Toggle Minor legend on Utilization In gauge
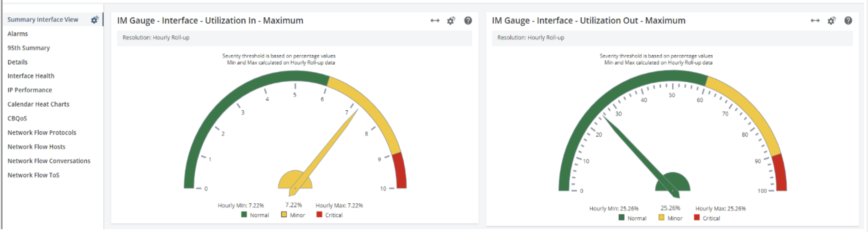 coord(293,215)
